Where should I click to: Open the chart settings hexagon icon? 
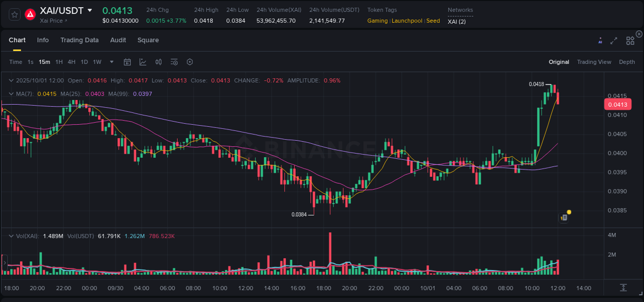point(190,62)
